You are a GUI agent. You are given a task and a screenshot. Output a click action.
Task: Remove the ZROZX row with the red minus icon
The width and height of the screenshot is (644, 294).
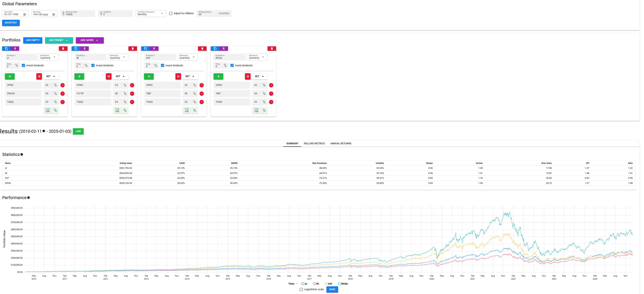pyautogui.click(x=63, y=94)
